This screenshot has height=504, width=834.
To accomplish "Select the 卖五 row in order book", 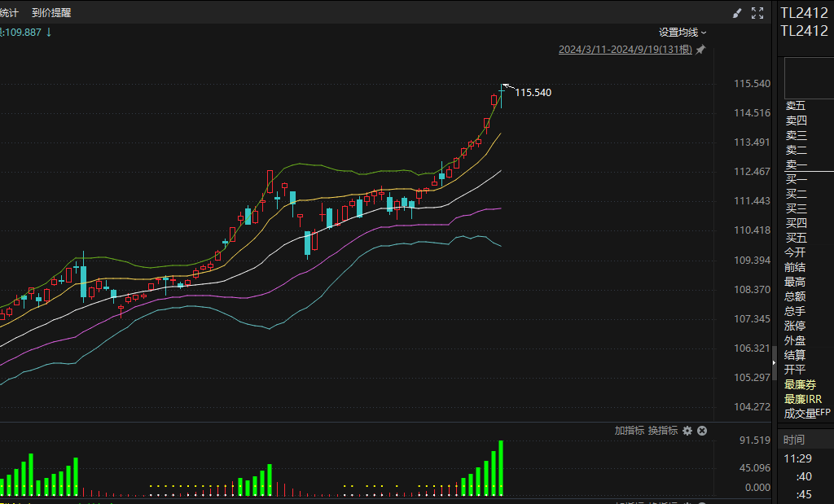I will coord(796,106).
